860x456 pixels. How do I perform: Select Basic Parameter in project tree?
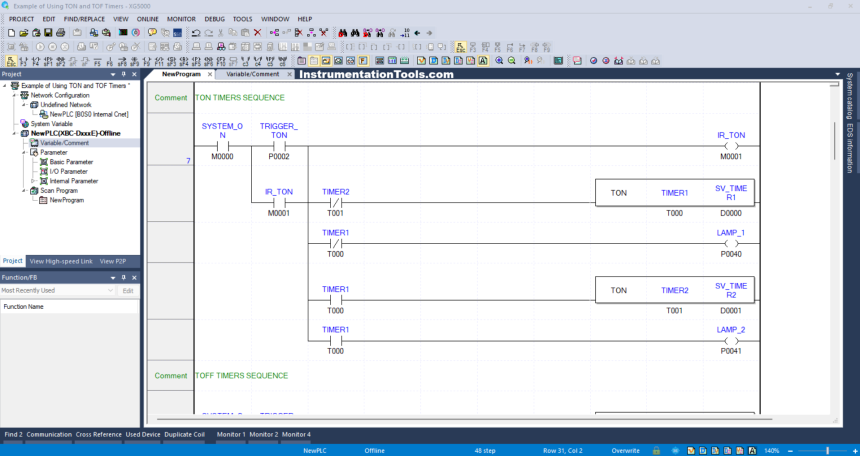coord(71,162)
